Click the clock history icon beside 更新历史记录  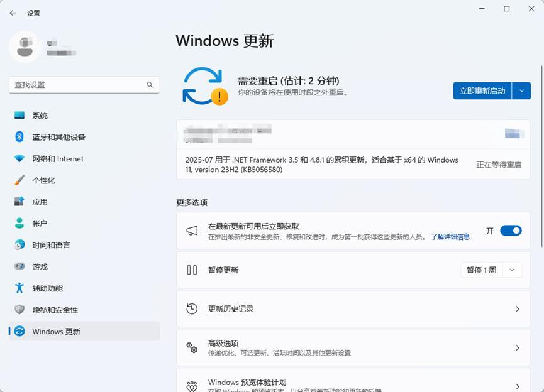[192, 309]
